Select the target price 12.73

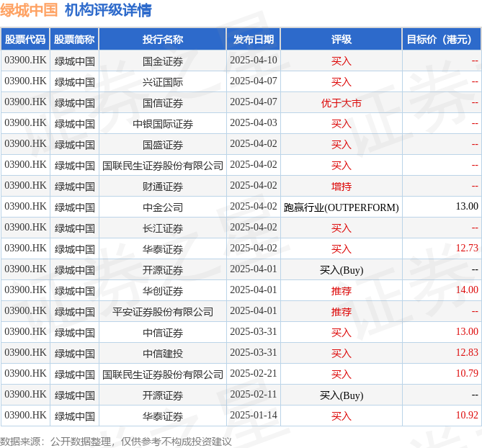click(x=467, y=248)
